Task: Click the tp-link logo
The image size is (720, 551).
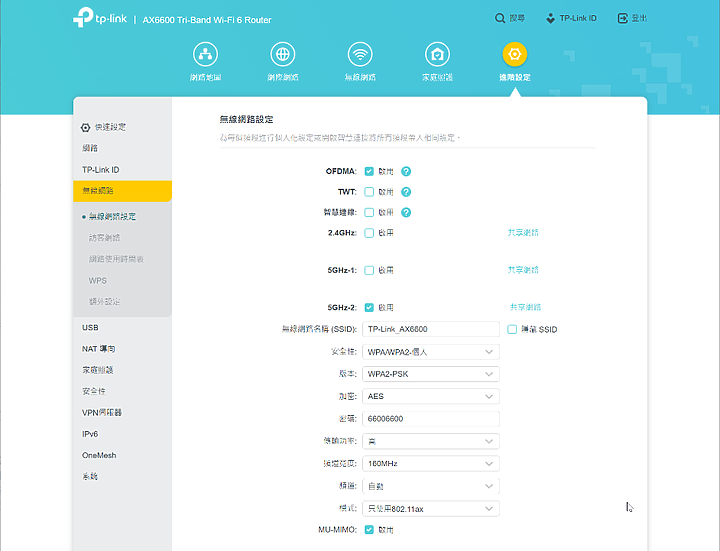Action: point(100,17)
